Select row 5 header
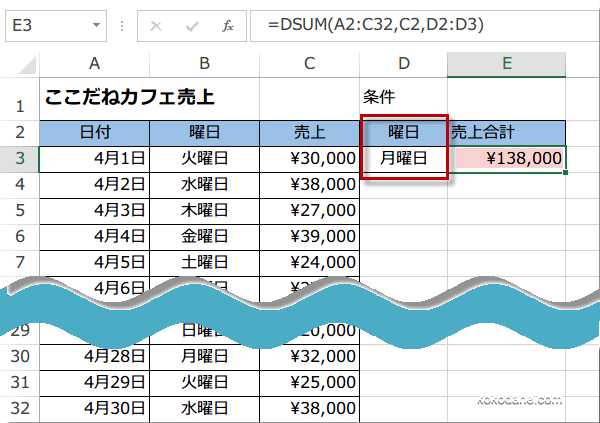The width and height of the screenshot is (600, 423). point(20,211)
